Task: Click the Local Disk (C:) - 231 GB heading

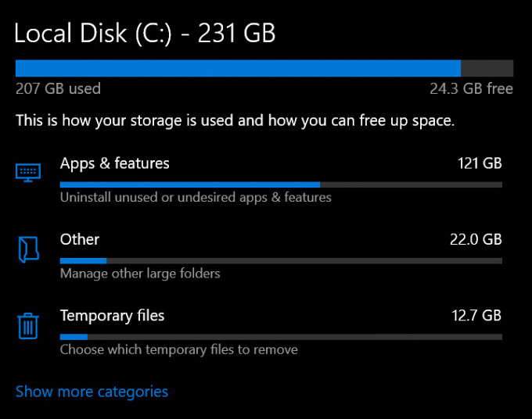Action: (145, 34)
